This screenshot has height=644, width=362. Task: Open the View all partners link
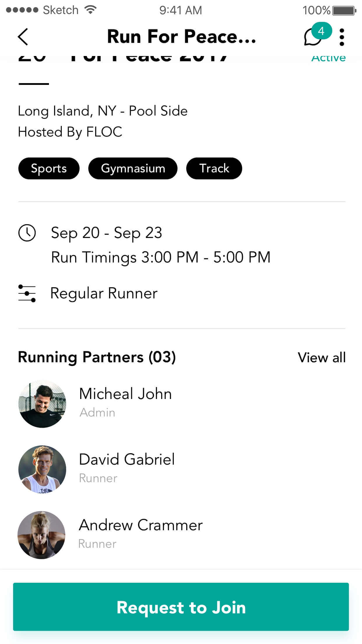click(x=321, y=357)
